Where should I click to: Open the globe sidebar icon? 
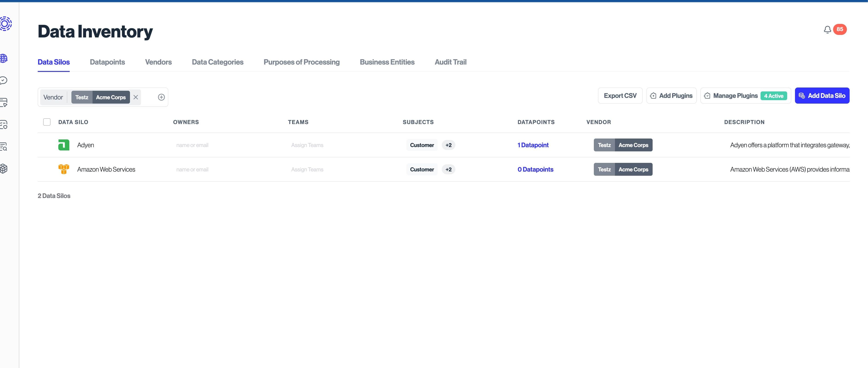point(4,58)
